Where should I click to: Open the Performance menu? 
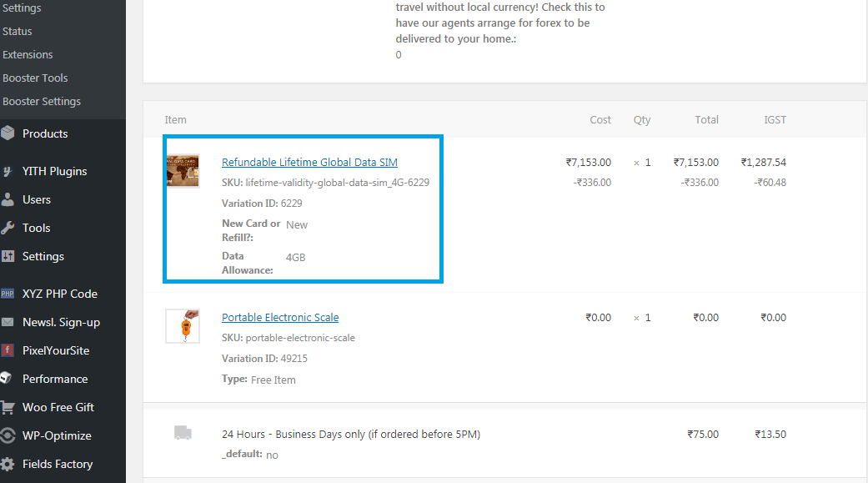pyautogui.click(x=55, y=379)
